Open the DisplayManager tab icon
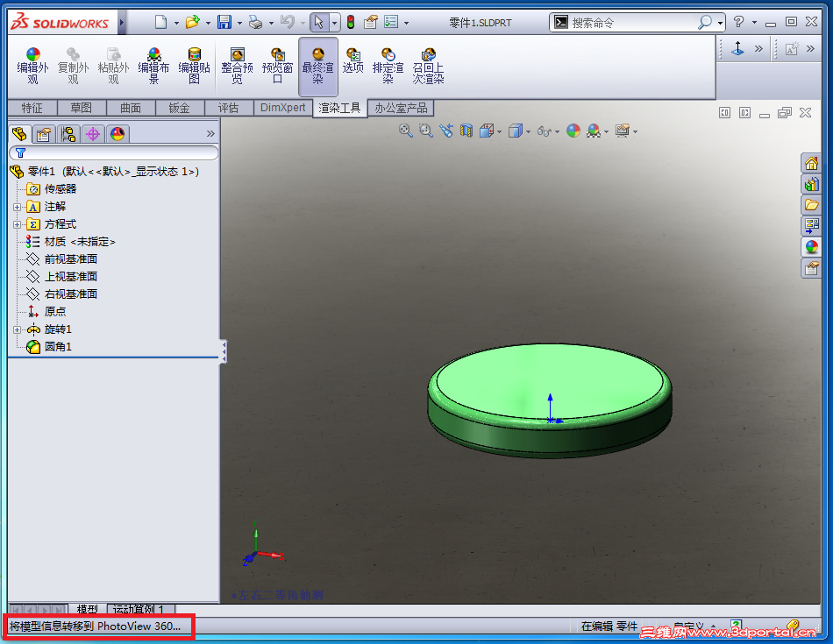This screenshot has width=833, height=644. coord(117,134)
